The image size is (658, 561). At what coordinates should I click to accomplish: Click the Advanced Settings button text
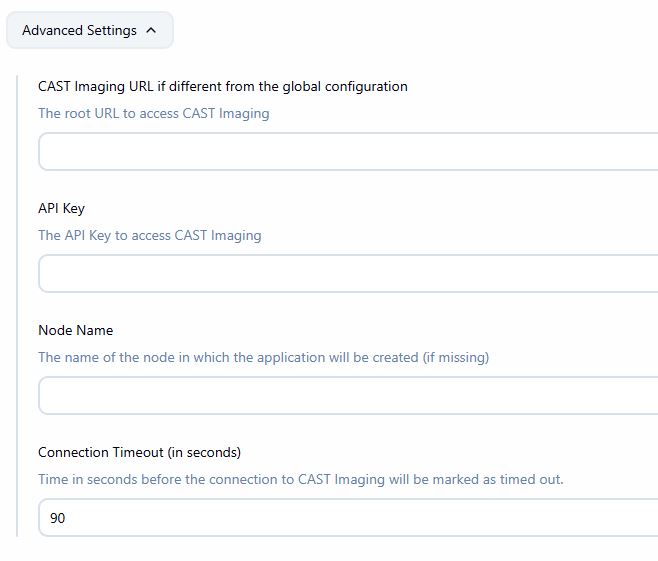click(79, 30)
